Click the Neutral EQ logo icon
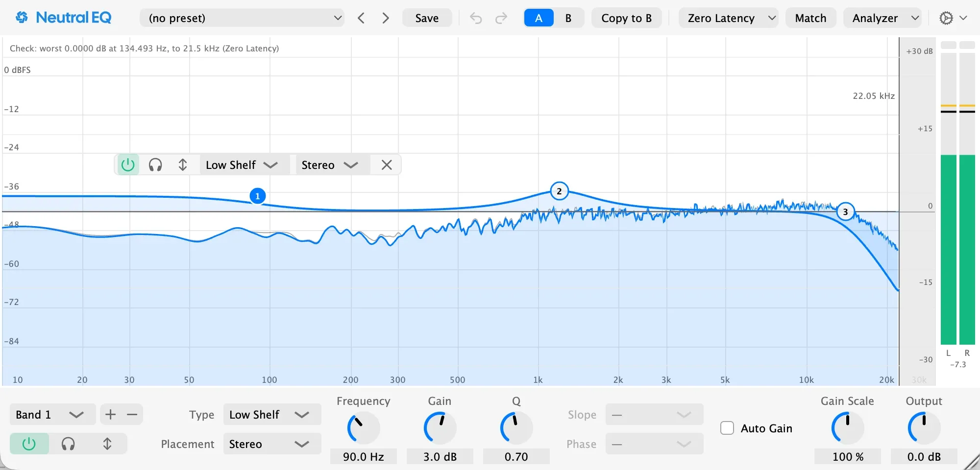 point(22,18)
